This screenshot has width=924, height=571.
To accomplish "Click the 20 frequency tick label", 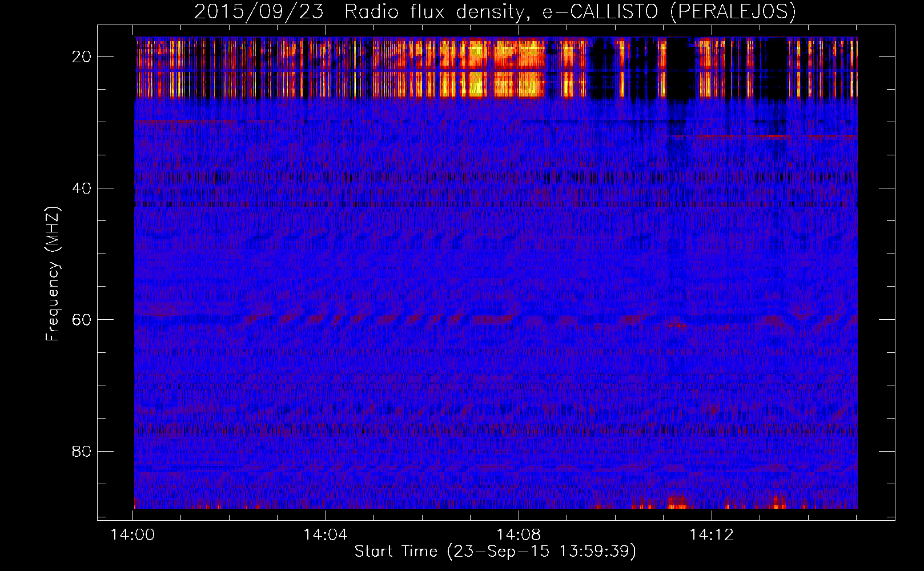I will (x=82, y=57).
